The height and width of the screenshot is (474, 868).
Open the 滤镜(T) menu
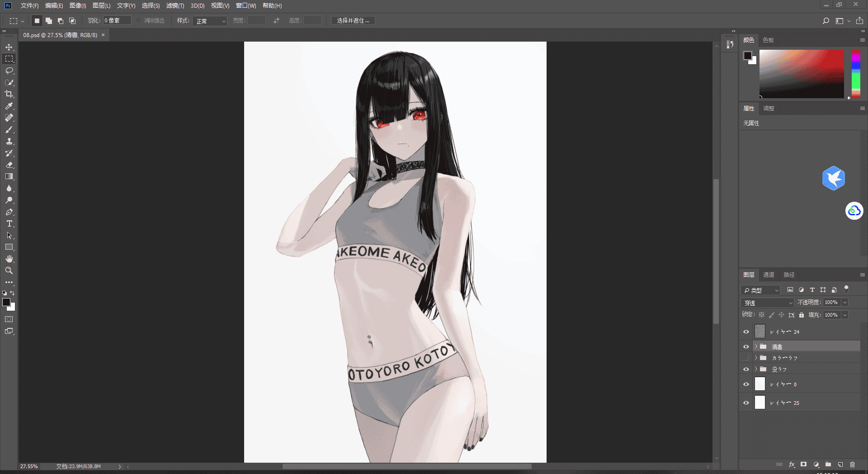tap(175, 6)
